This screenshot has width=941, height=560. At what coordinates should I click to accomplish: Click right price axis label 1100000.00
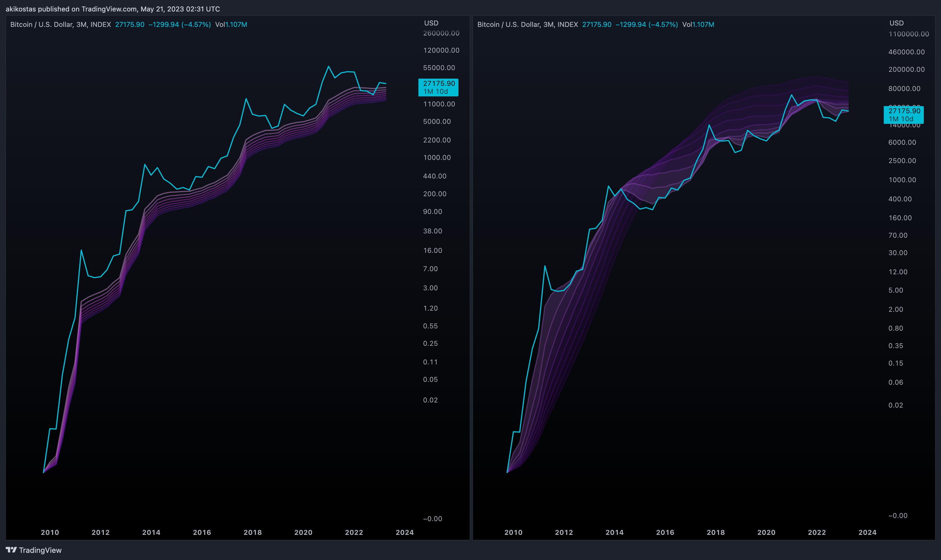tap(909, 34)
